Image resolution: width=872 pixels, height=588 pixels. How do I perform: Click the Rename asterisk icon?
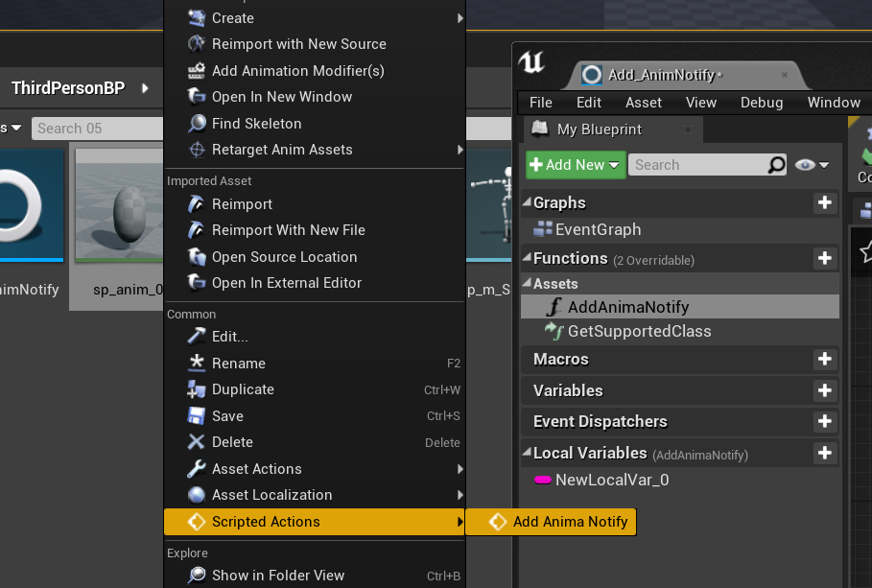tap(197, 364)
